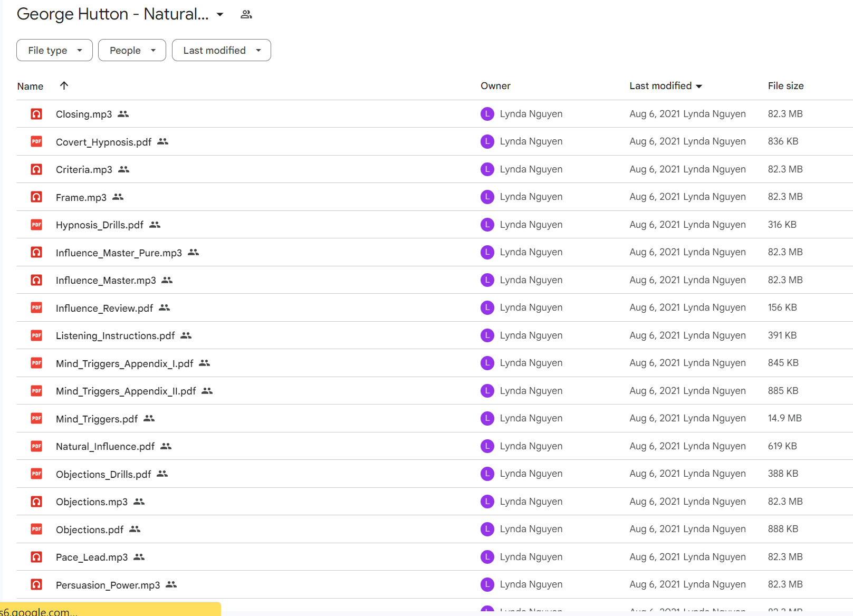853x616 pixels.
Task: Click the PDF icon for Natural_Influence.pdf
Action: [x=36, y=446]
